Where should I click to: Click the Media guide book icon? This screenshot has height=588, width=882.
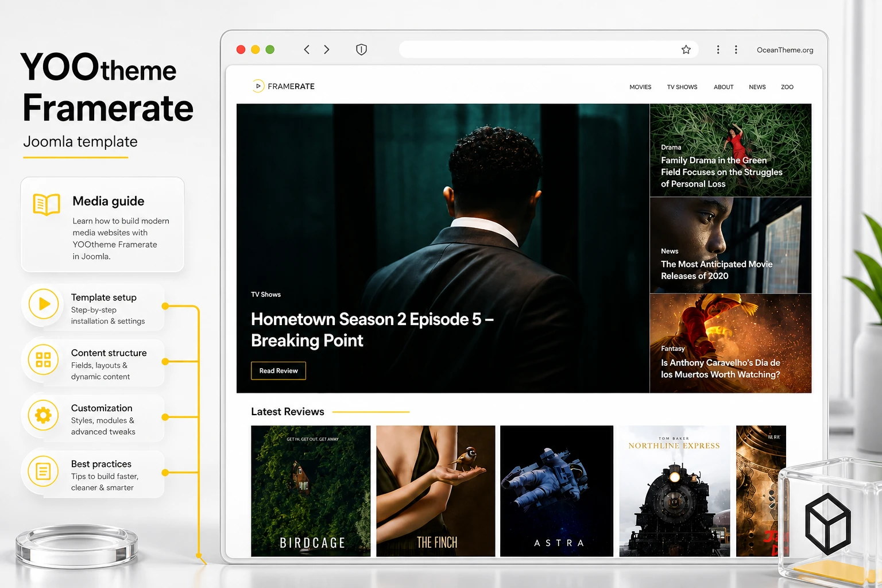click(47, 204)
